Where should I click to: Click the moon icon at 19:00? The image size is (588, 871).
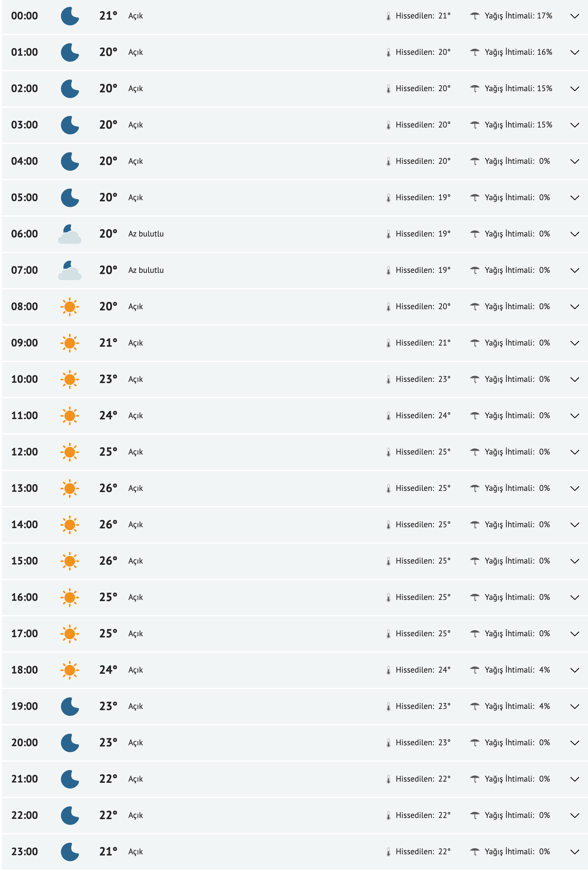70,707
